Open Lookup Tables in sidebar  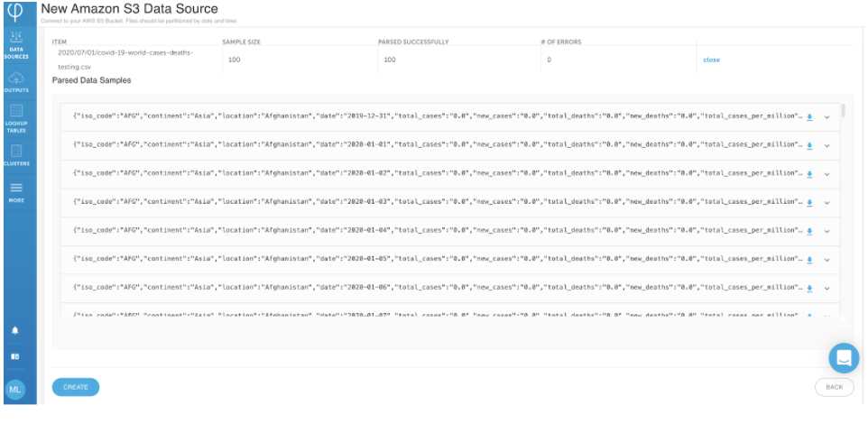pyautogui.click(x=16, y=117)
